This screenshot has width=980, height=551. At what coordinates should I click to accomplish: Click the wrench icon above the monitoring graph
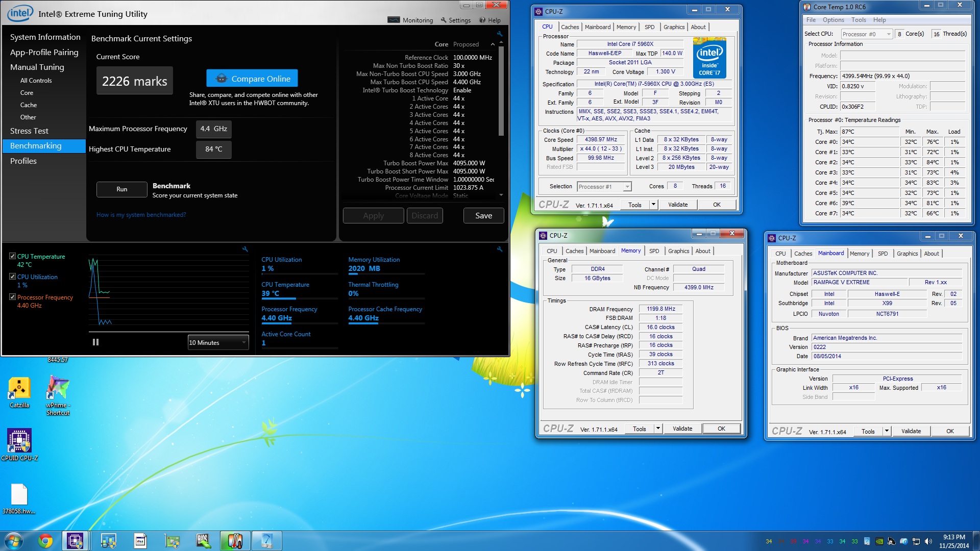(x=245, y=249)
